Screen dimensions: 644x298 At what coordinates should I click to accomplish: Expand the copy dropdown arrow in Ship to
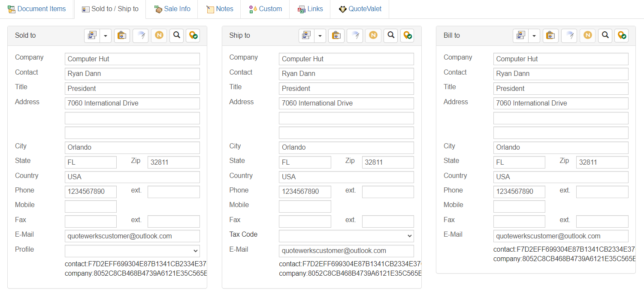[320, 36]
